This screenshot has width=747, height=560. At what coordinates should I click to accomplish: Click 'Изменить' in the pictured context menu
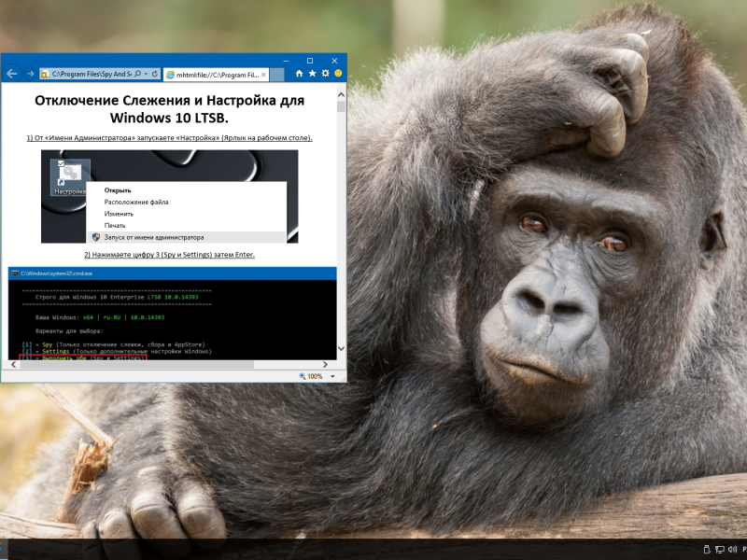point(119,214)
